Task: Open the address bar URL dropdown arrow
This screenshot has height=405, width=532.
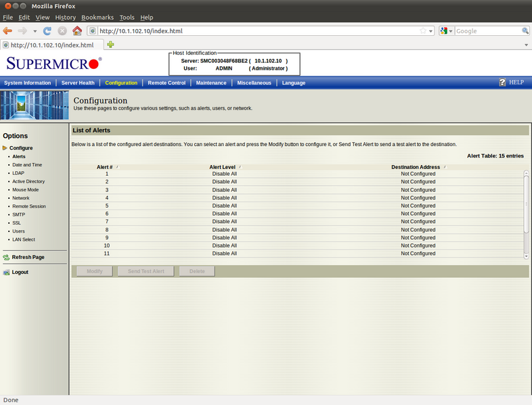Action: tap(431, 31)
